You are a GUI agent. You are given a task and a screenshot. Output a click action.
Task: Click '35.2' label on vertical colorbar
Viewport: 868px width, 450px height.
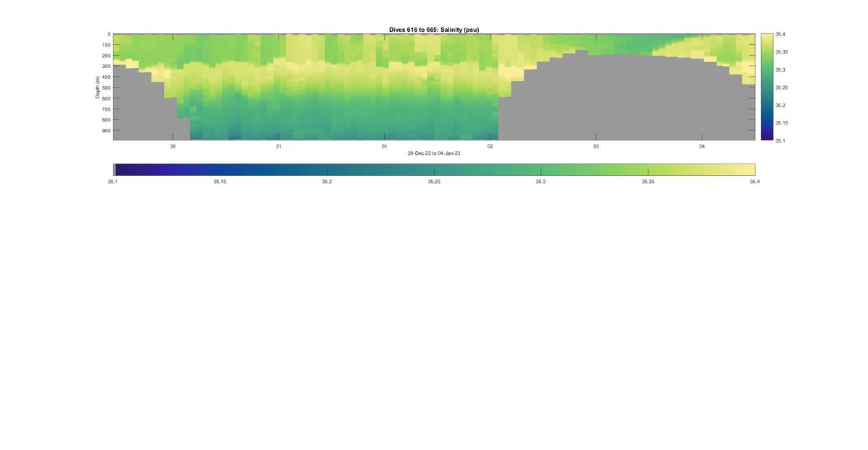[781, 105]
